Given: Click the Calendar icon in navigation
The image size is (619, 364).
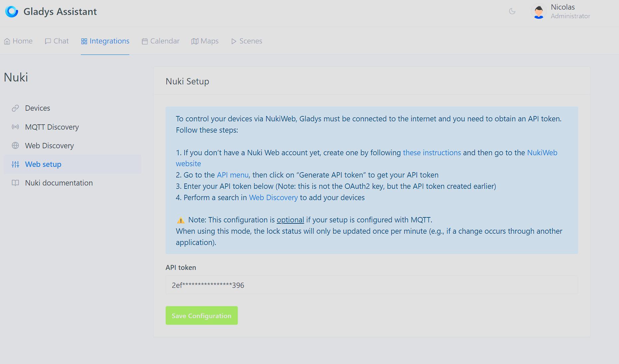Looking at the screenshot, I should point(144,41).
